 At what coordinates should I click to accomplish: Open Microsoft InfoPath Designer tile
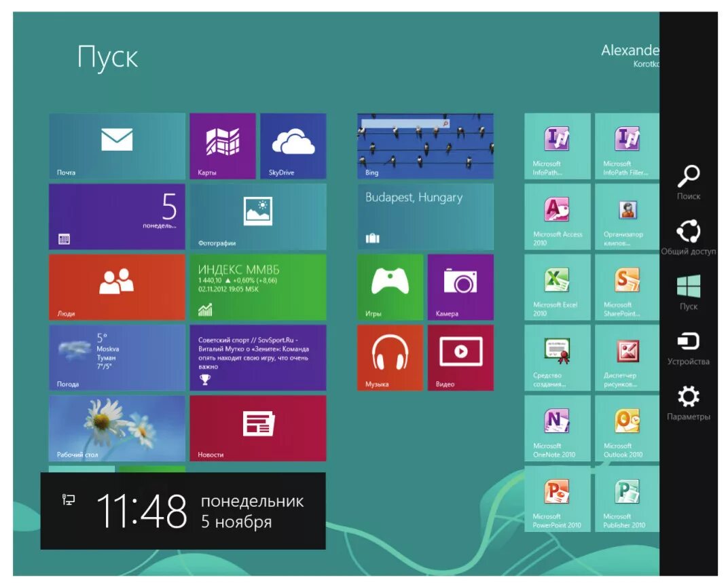[x=558, y=146]
